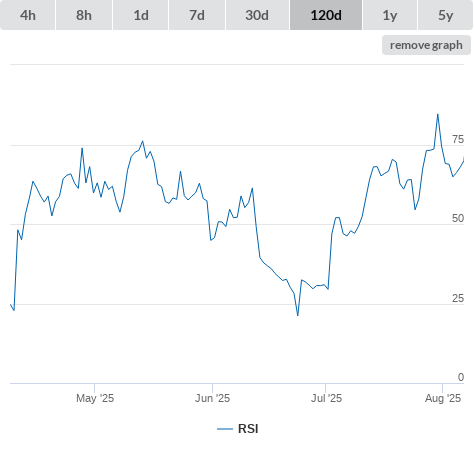474x455 pixels.
Task: Toggle the RSI series in legend
Action: click(x=248, y=429)
